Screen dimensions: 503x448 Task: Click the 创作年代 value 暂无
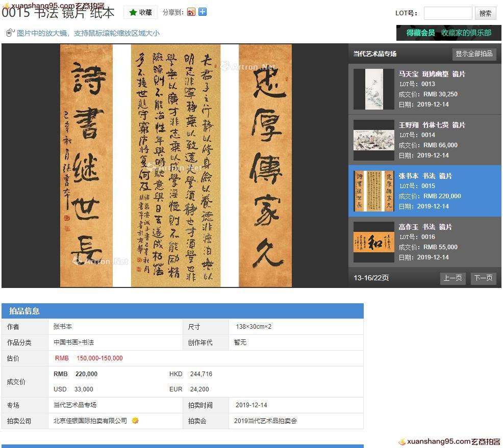click(240, 342)
